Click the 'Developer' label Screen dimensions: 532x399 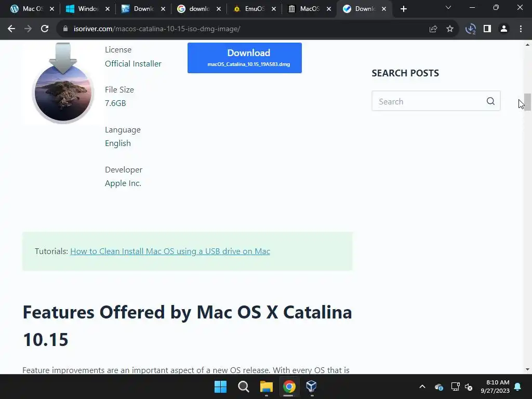click(x=124, y=170)
